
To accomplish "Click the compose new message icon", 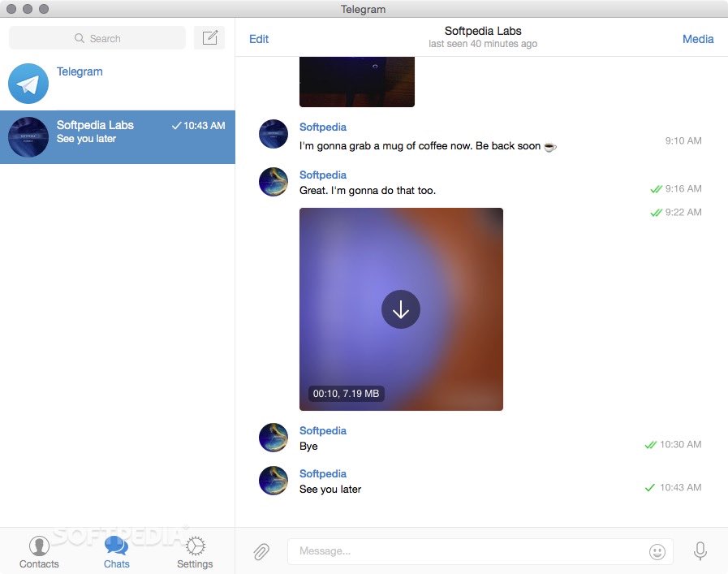I will point(209,38).
